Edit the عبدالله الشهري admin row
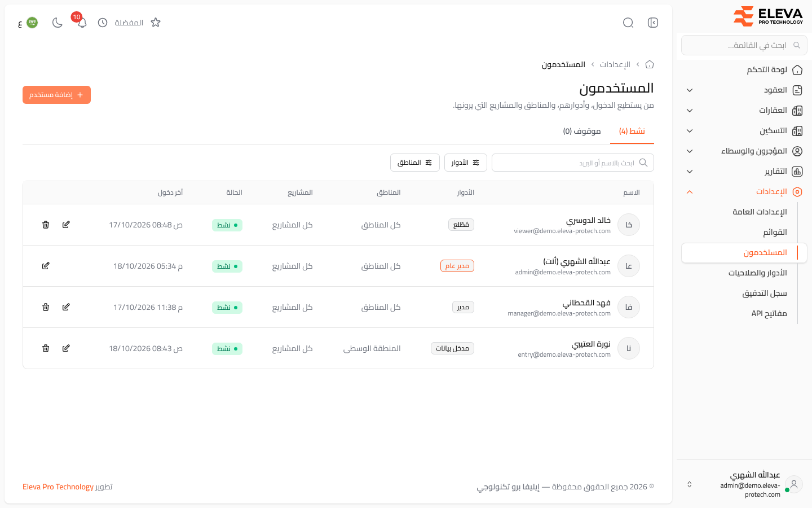812x508 pixels. 46,266
